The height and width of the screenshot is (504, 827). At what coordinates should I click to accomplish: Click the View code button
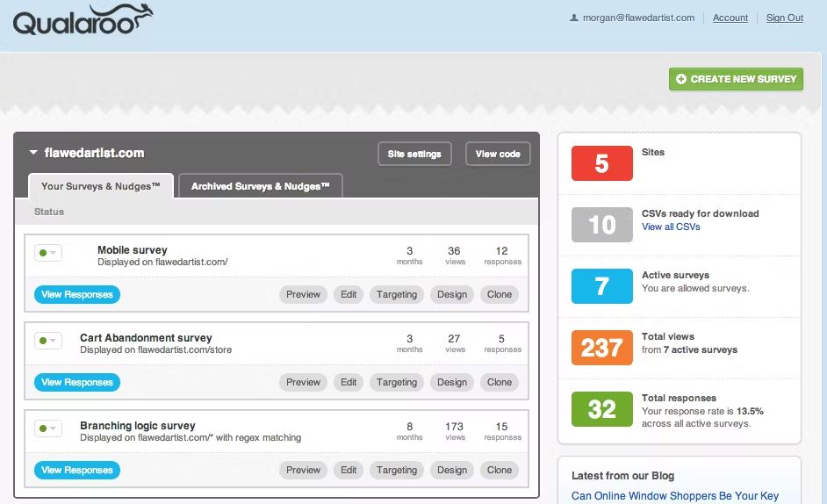coord(498,155)
